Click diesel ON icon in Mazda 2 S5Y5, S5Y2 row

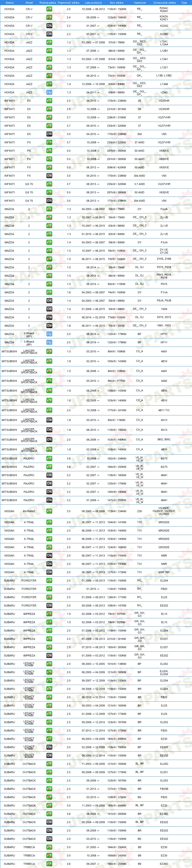pyautogui.click(x=49, y=317)
